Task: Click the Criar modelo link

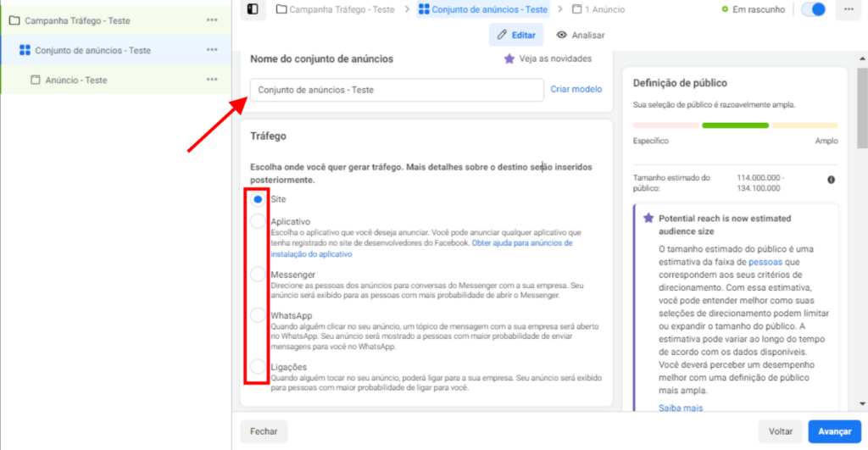Action: pyautogui.click(x=576, y=89)
